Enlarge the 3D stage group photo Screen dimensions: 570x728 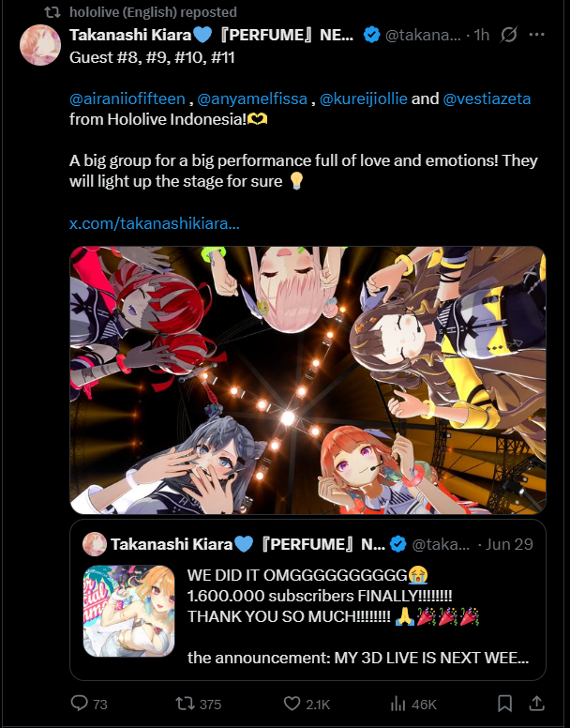[x=307, y=380]
